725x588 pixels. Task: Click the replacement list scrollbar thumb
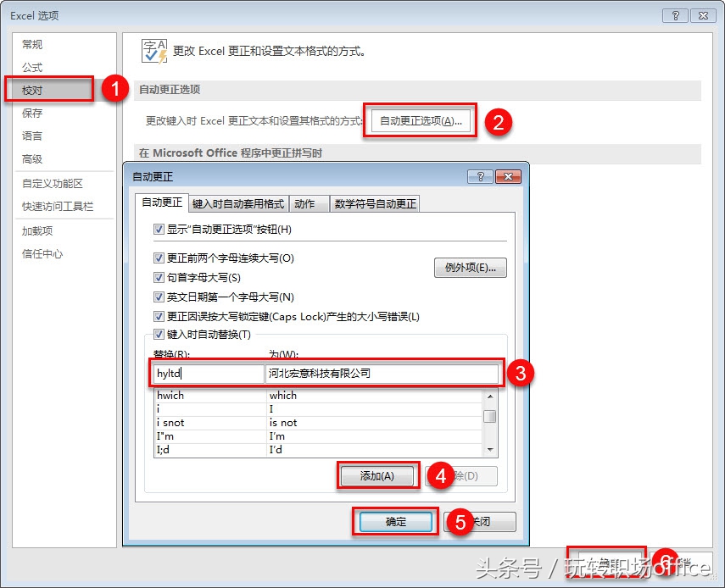point(490,416)
